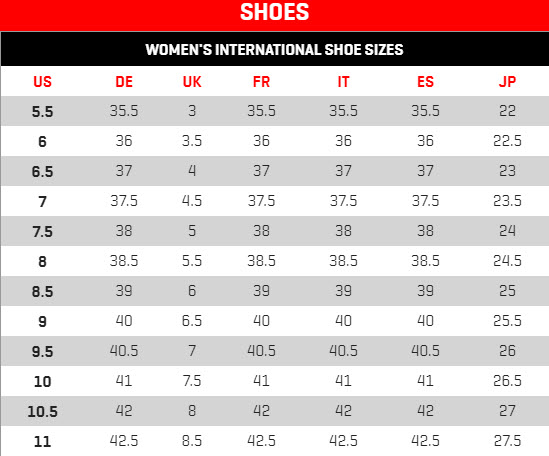Click US size 11 row label
The image size is (549, 456).
pos(42,441)
